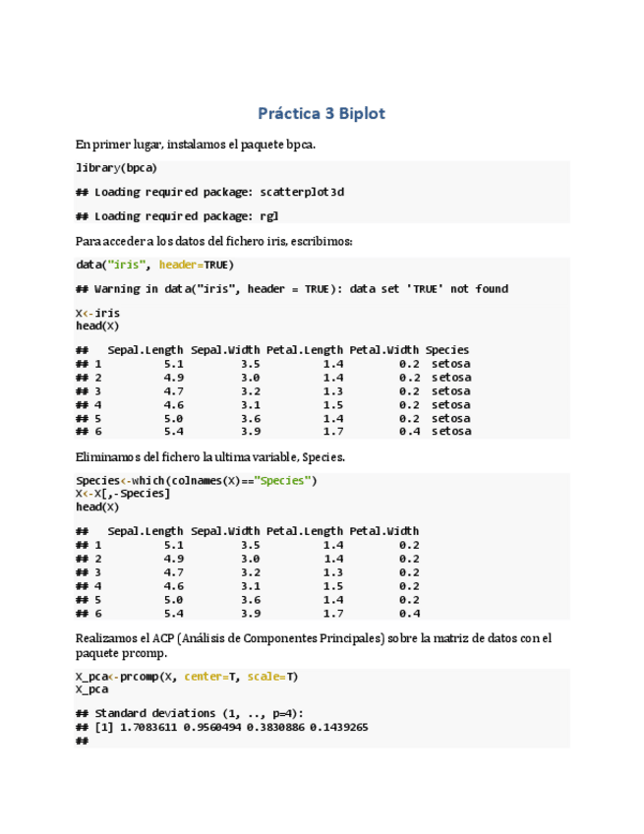Click the X_pca<-prcomp code line
Image resolution: width=644 pixels, height=834 pixels.
(x=187, y=677)
